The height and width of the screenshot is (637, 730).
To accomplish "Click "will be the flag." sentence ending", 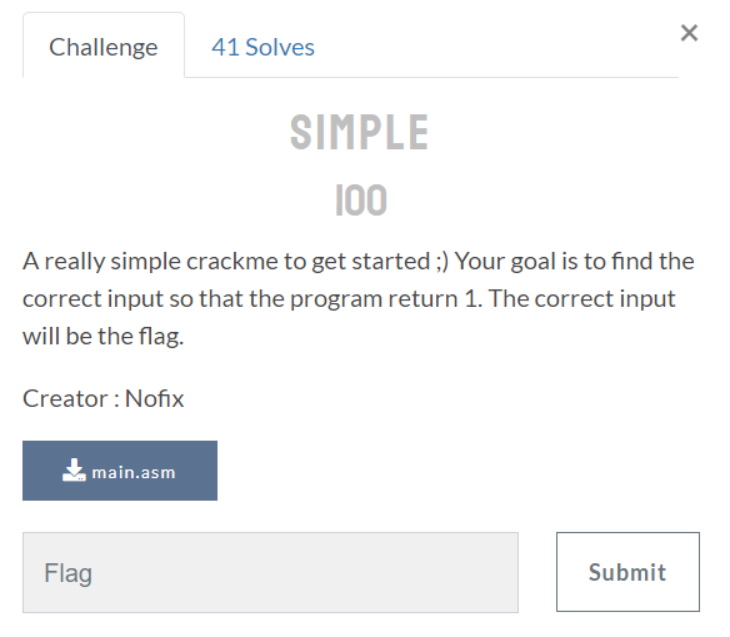I will pyautogui.click(x=103, y=336).
